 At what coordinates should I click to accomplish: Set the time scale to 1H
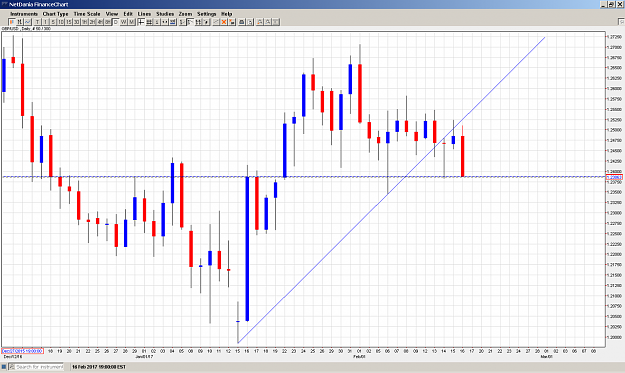(x=85, y=22)
